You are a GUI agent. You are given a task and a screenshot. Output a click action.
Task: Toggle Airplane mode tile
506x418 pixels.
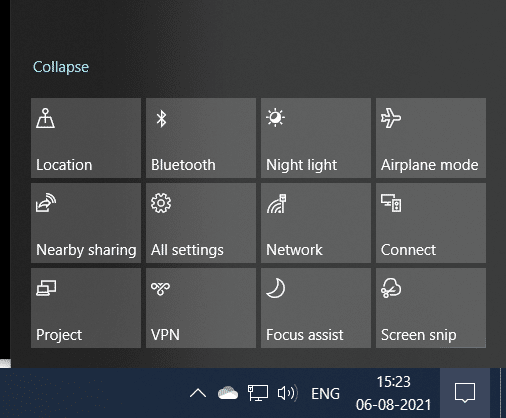(431, 138)
